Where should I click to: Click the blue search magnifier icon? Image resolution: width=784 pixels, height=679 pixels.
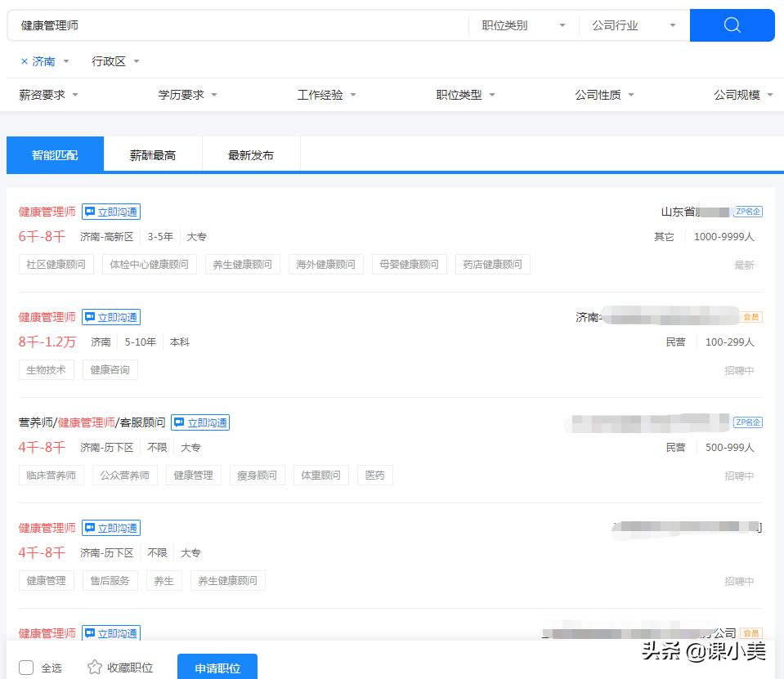(731, 25)
